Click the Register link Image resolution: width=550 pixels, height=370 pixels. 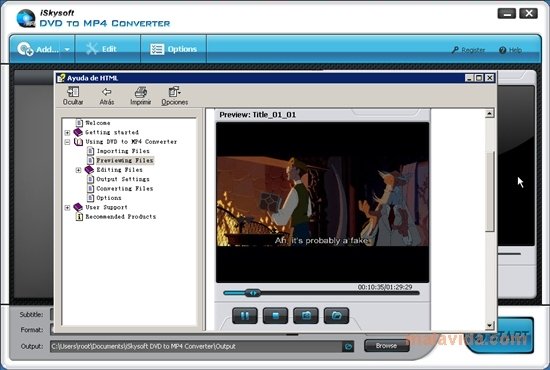point(469,50)
